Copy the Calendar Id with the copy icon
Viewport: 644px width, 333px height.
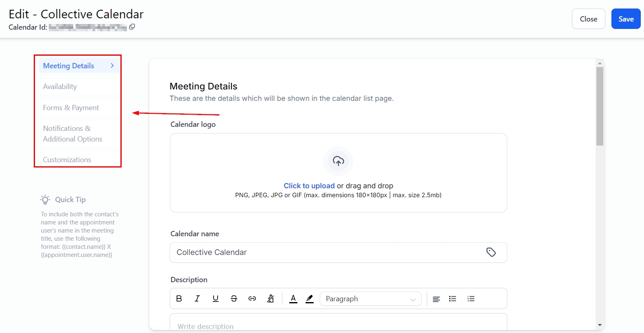tap(132, 27)
